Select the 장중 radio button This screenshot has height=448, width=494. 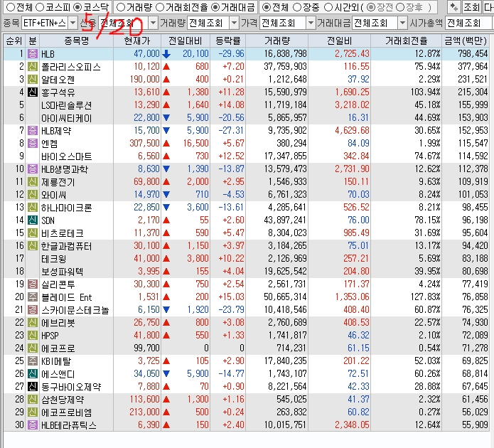297,7
